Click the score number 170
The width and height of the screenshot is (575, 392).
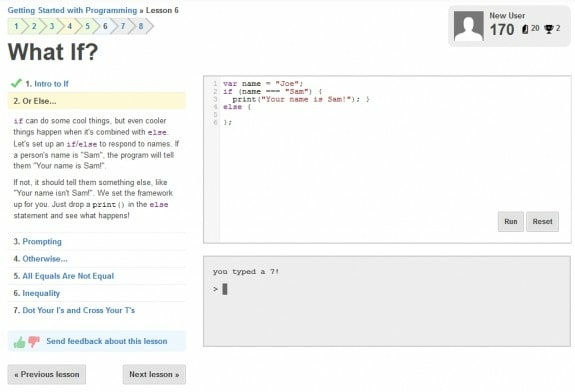coord(502,30)
